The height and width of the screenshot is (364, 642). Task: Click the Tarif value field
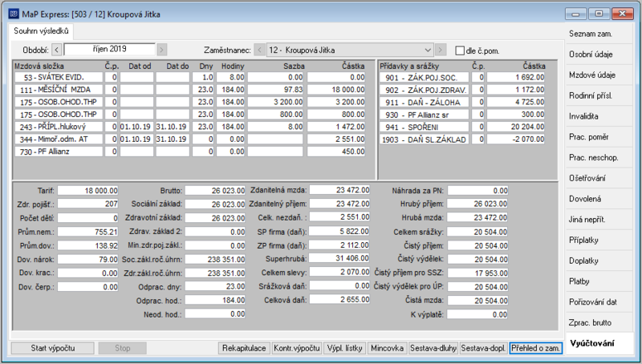87,191
